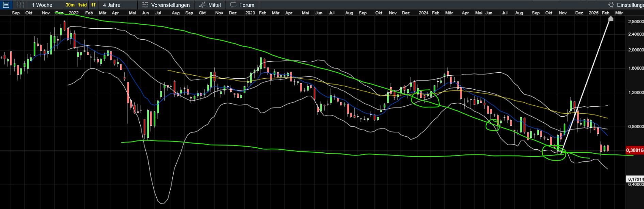Image resolution: width=644 pixels, height=209 pixels.
Task: Click the candlestick Mittel icon
Action: coord(202,5)
